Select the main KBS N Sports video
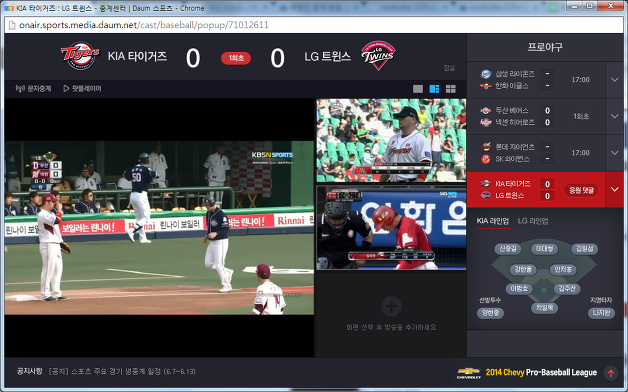Image resolution: width=628 pixels, height=392 pixels. pyautogui.click(x=159, y=227)
